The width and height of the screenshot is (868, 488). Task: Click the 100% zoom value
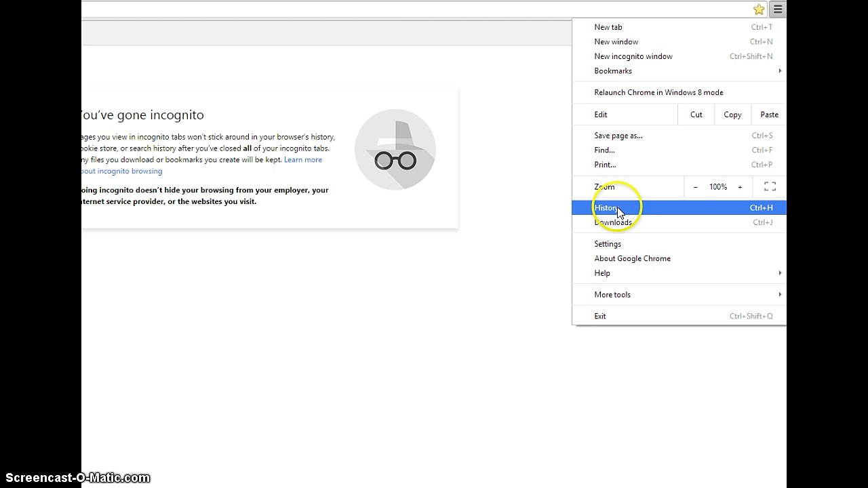pos(718,187)
